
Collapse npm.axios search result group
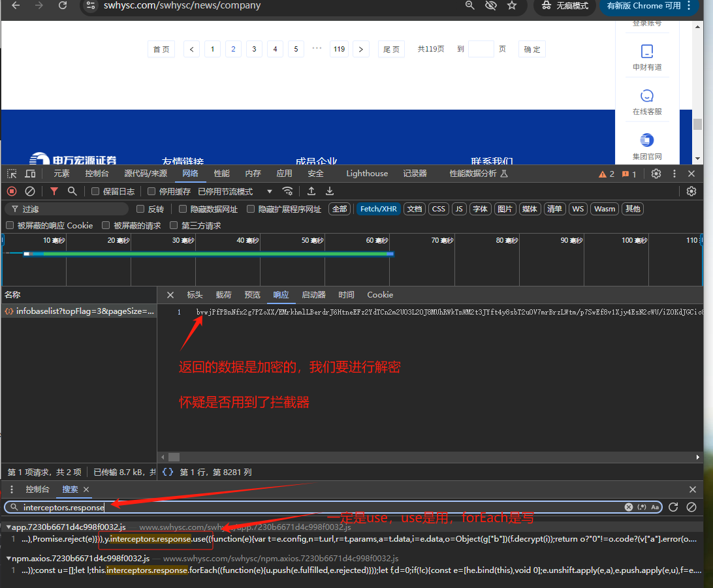pyautogui.click(x=8, y=559)
